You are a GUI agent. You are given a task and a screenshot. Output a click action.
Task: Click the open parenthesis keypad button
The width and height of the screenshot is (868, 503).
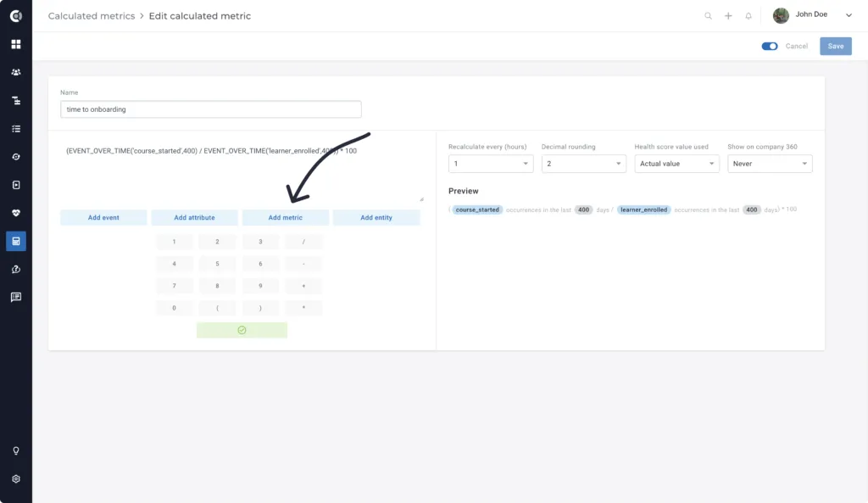point(217,308)
